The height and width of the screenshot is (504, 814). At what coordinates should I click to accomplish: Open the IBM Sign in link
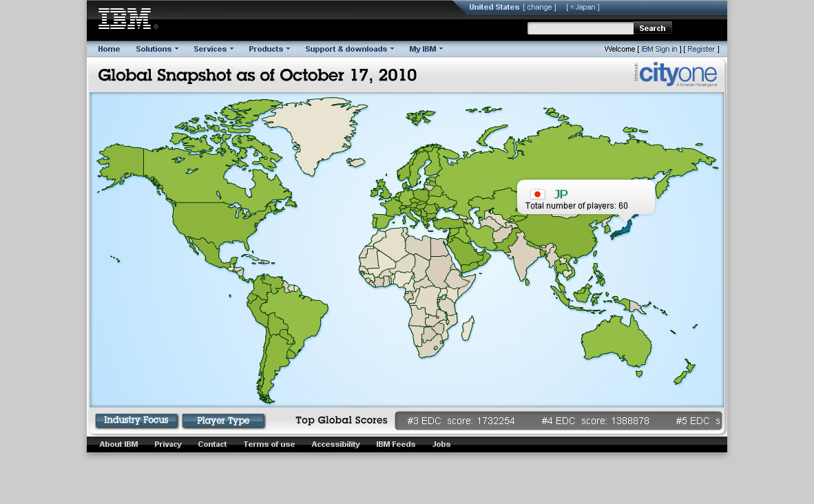(x=659, y=50)
